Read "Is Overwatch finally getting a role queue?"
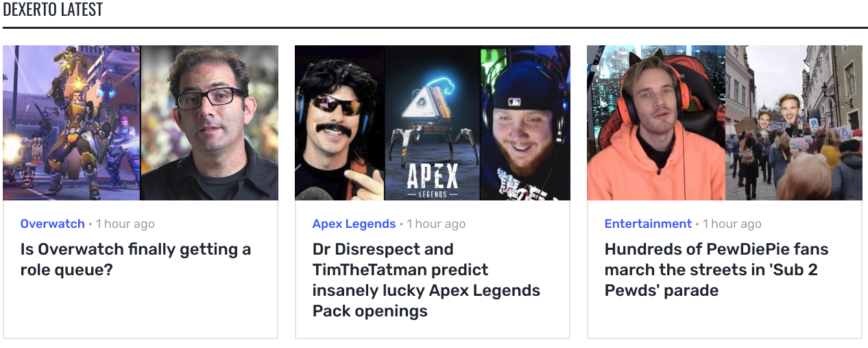The height and width of the screenshot is (348, 868). (136, 259)
